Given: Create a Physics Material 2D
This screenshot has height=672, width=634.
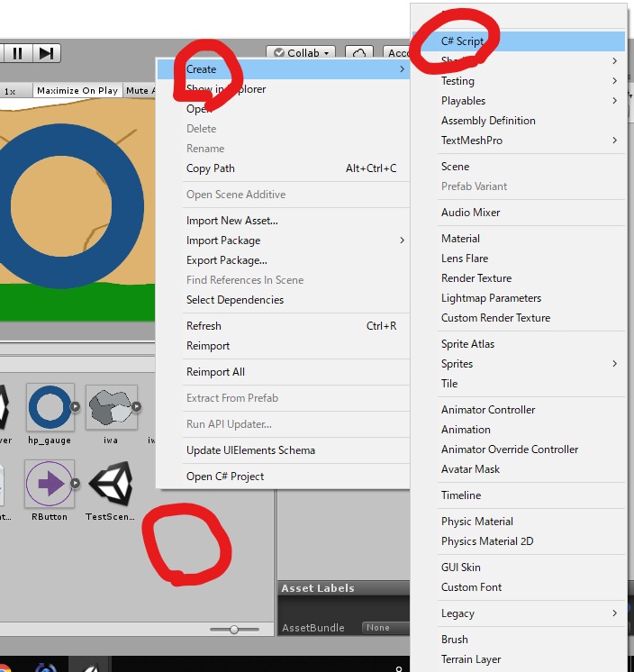Looking at the screenshot, I should [x=519, y=540].
